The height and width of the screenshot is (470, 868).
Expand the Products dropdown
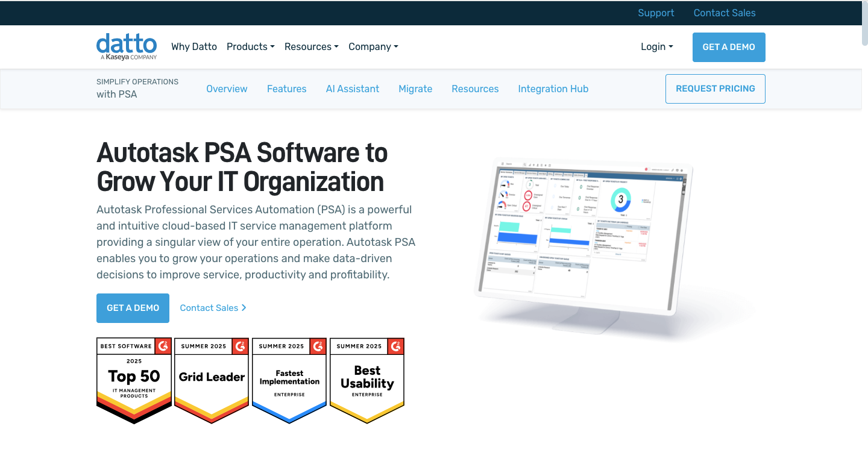251,46
